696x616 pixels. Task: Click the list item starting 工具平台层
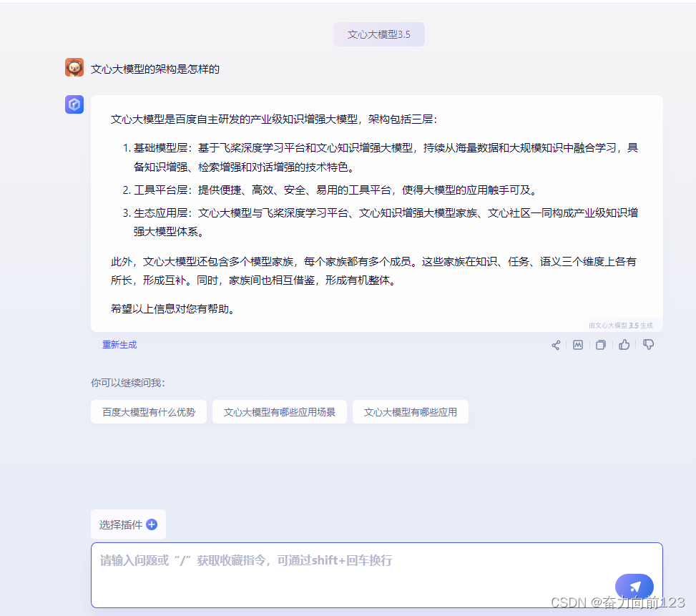pos(330,190)
